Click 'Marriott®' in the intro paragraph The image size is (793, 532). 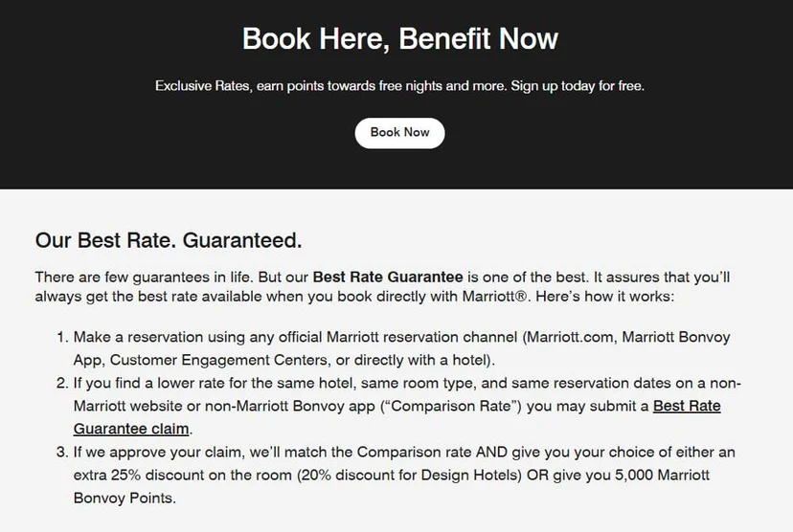494,296
